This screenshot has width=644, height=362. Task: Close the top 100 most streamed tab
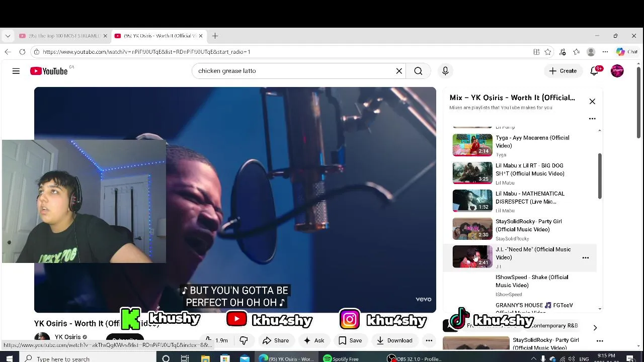coord(105,36)
